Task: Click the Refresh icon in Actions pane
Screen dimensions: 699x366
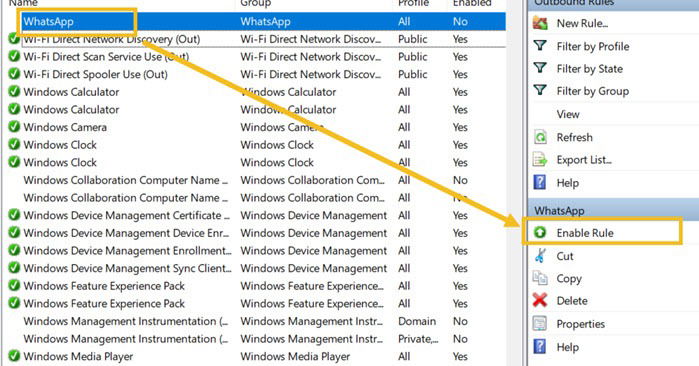Action: pos(540,137)
